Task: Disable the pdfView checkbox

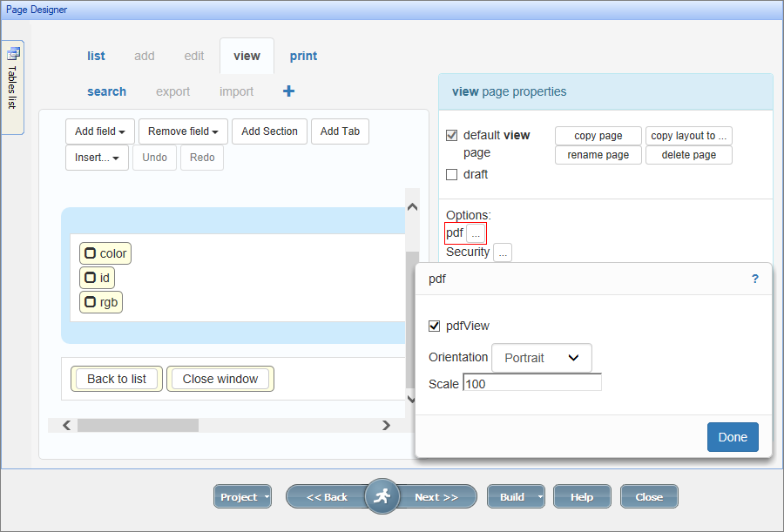Action: click(x=433, y=326)
